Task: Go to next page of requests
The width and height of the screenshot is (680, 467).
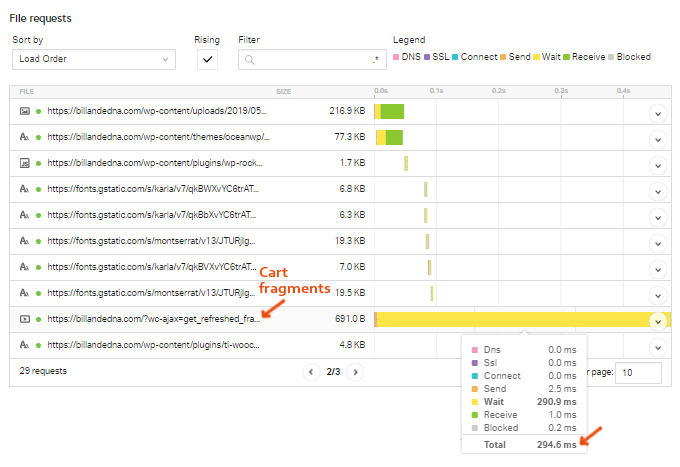Action: click(x=354, y=372)
